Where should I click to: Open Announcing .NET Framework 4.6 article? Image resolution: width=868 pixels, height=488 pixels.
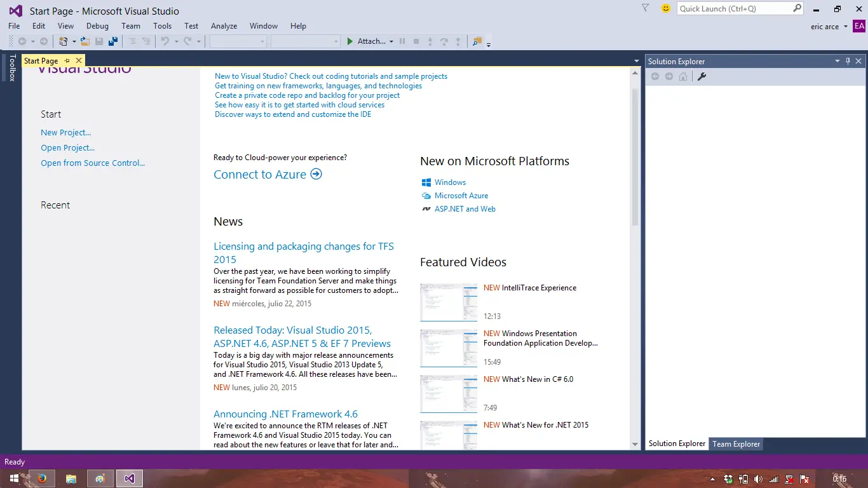286,414
